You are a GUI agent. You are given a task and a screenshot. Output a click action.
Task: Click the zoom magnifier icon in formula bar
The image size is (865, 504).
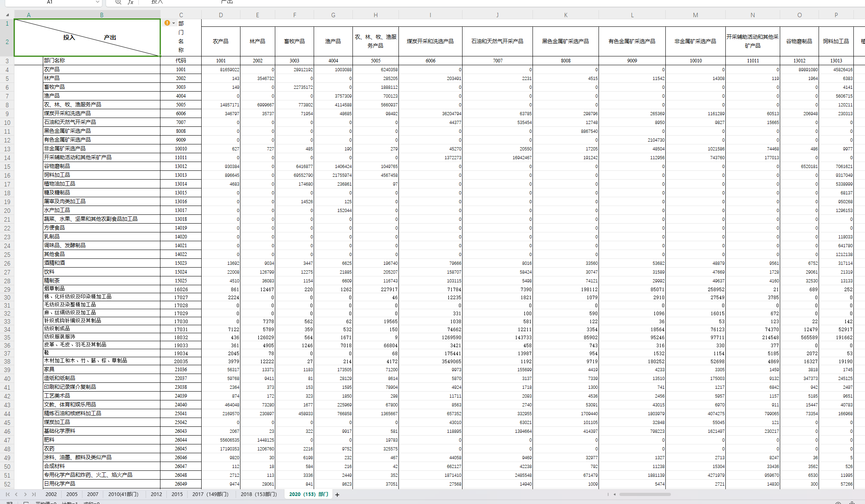118,2
